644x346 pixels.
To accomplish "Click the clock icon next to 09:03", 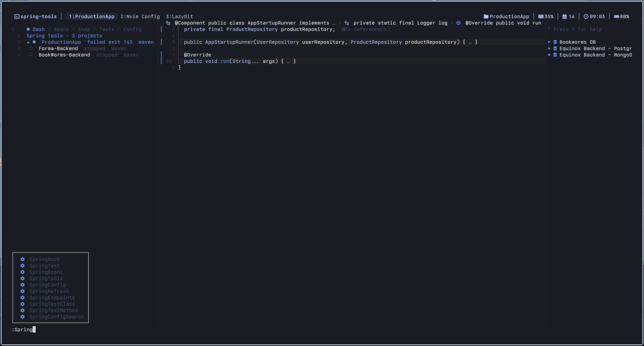I will (x=586, y=16).
